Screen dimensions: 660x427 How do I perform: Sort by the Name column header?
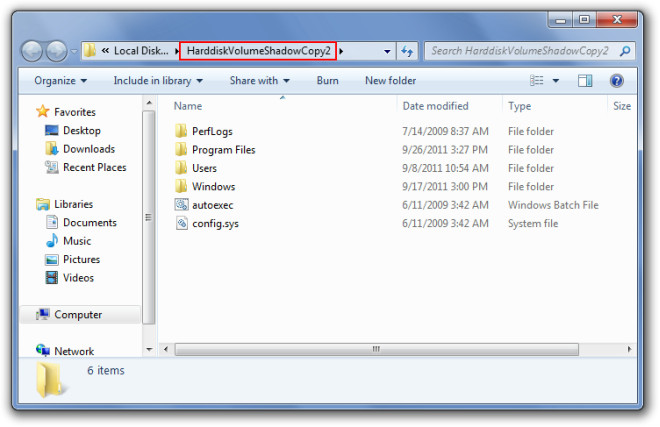(188, 106)
